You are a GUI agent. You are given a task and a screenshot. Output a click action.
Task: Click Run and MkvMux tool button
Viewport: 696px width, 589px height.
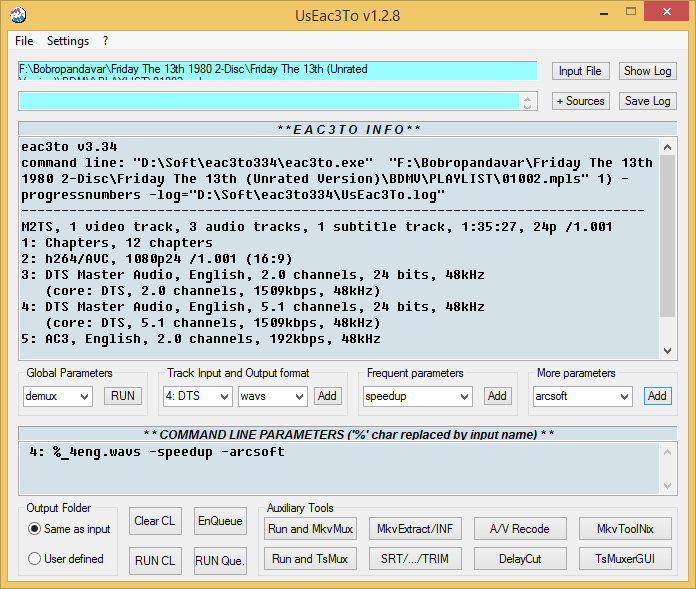point(310,529)
